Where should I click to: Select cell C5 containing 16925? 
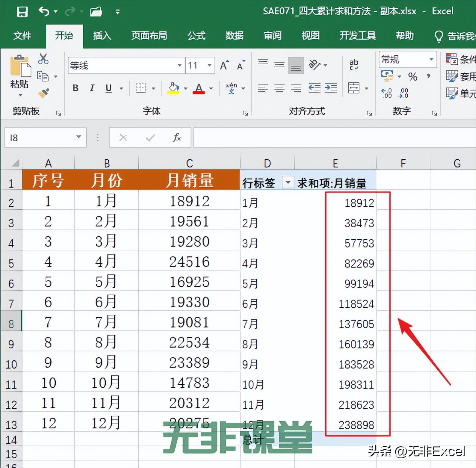coord(189,281)
